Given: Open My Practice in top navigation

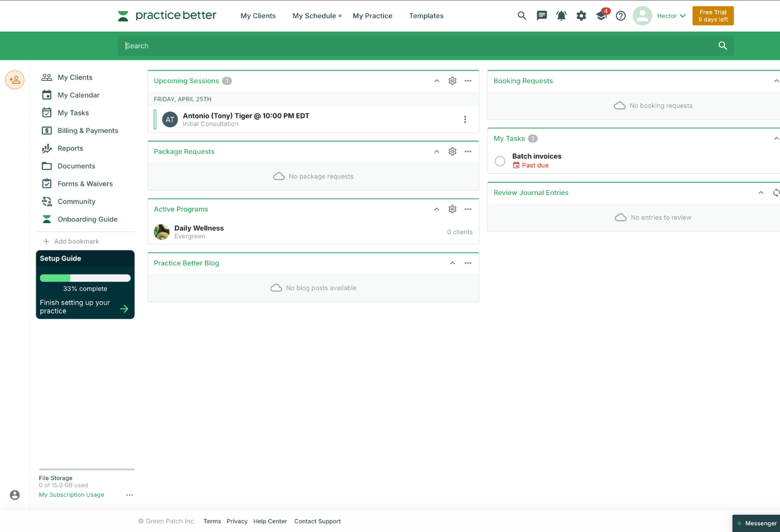Looking at the screenshot, I should pyautogui.click(x=373, y=16).
